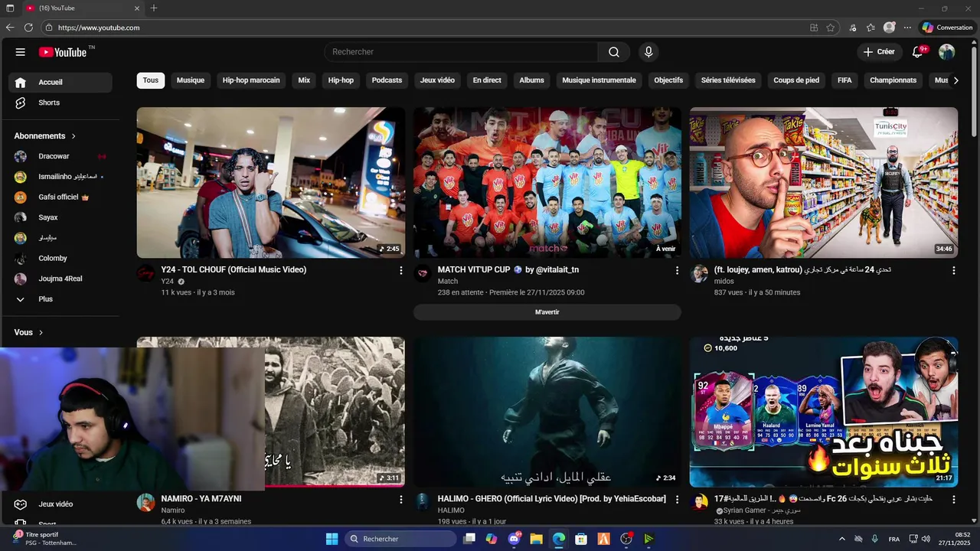
Task: Open File Explorer from the taskbar
Action: 536,539
